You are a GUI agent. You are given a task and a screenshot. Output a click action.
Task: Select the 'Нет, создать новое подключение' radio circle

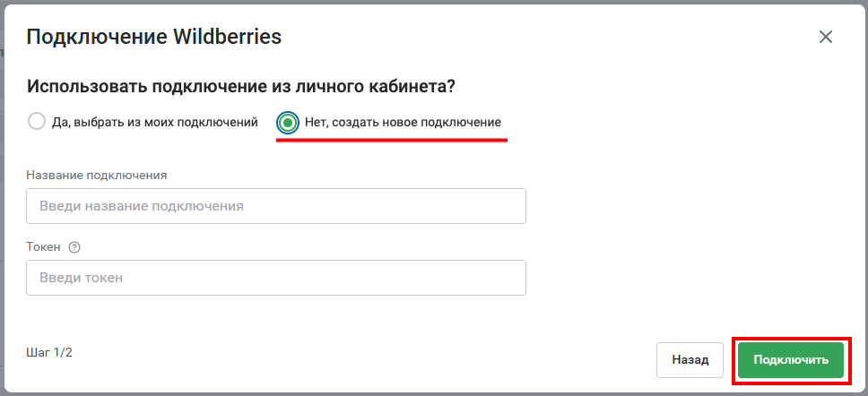287,122
